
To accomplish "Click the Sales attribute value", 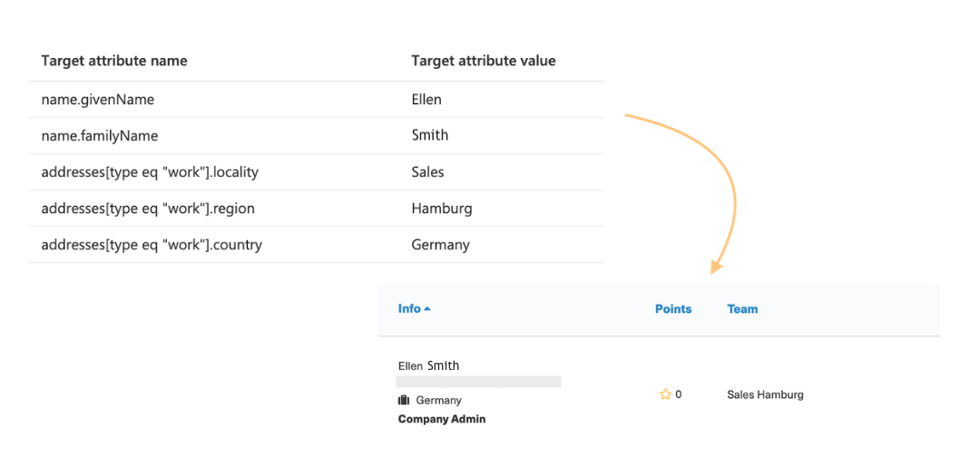I will 427,172.
